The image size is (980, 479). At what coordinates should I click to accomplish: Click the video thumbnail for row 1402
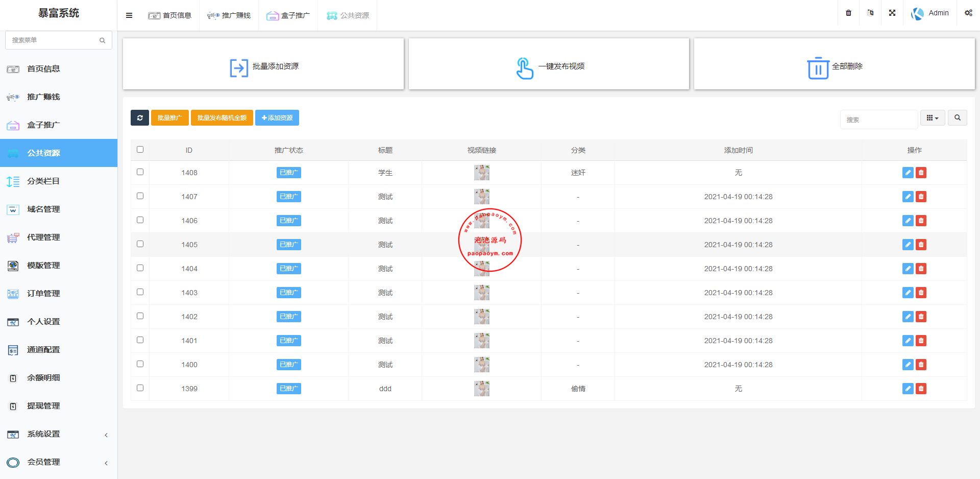pos(482,317)
